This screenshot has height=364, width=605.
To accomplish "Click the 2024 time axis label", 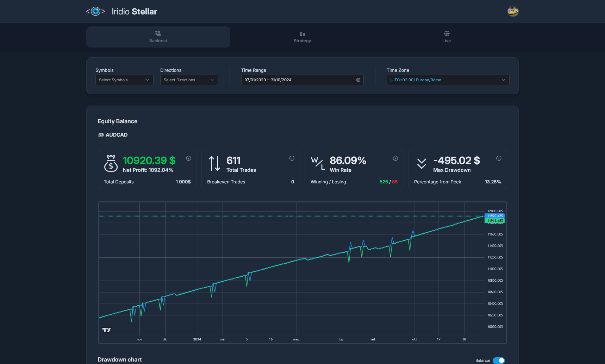I will point(197,339).
